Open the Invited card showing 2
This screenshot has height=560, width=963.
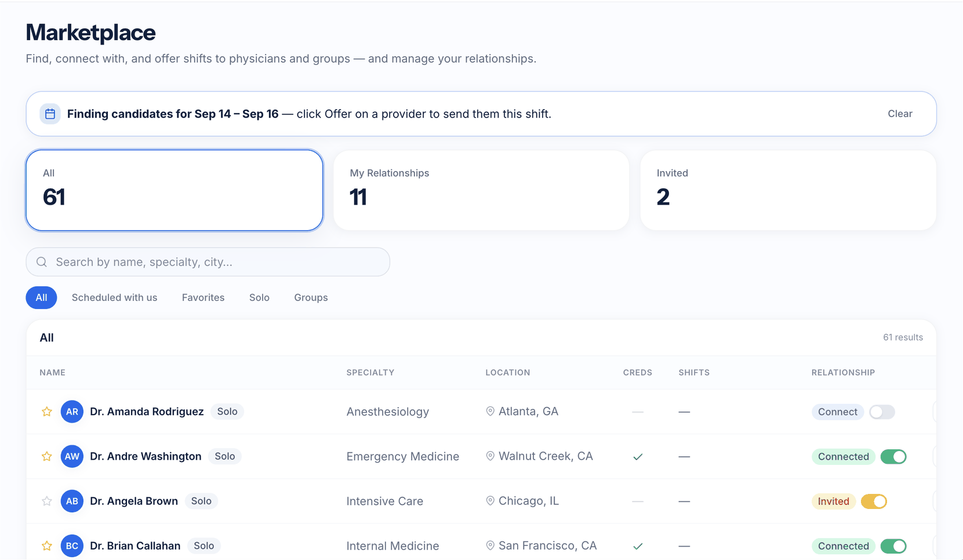coord(788,190)
